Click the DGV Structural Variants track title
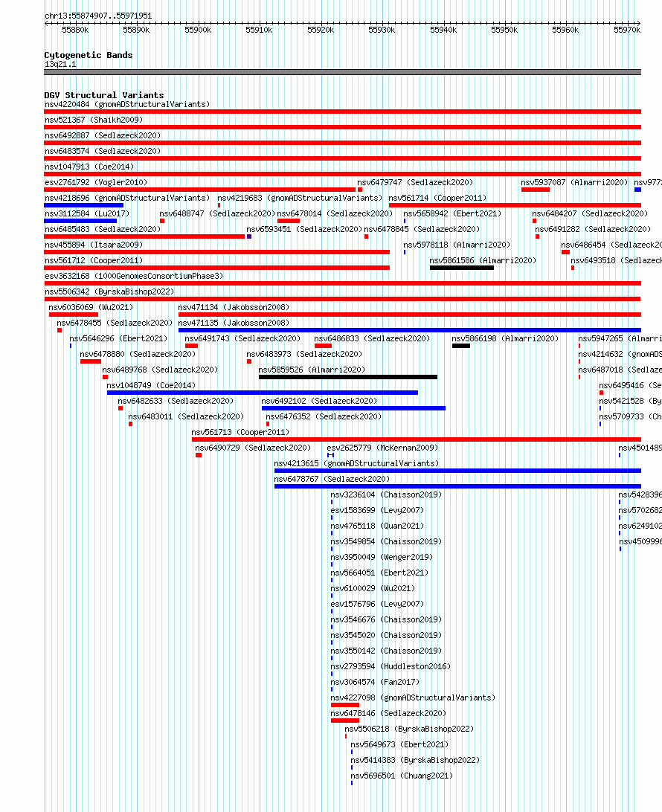Viewport: 662px width, 812px height. 104,95
